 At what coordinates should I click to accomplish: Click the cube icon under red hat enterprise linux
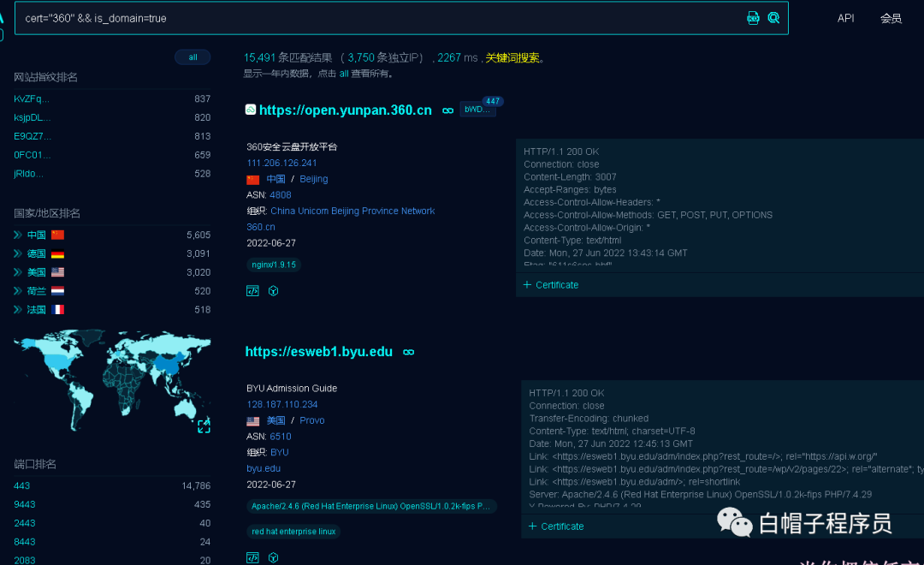pos(274,557)
